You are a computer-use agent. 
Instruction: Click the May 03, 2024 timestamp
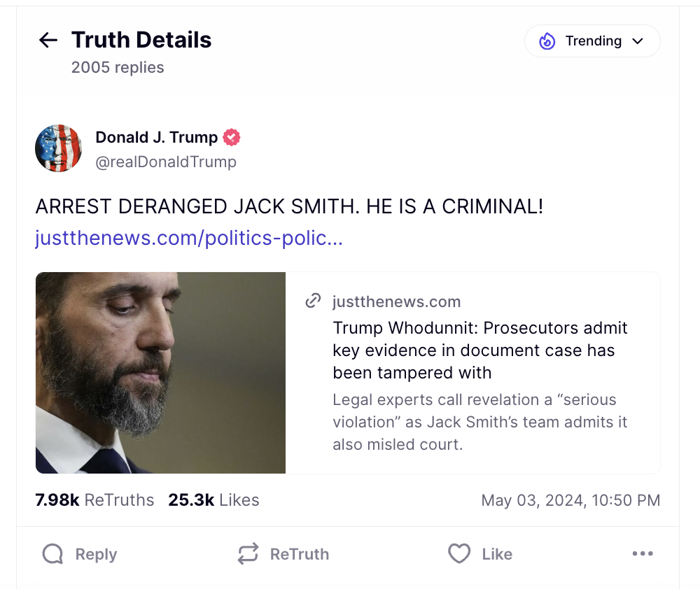[x=570, y=500]
